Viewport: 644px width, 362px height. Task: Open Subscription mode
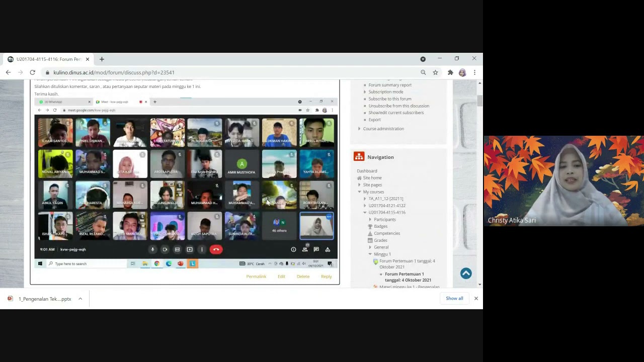385,92
